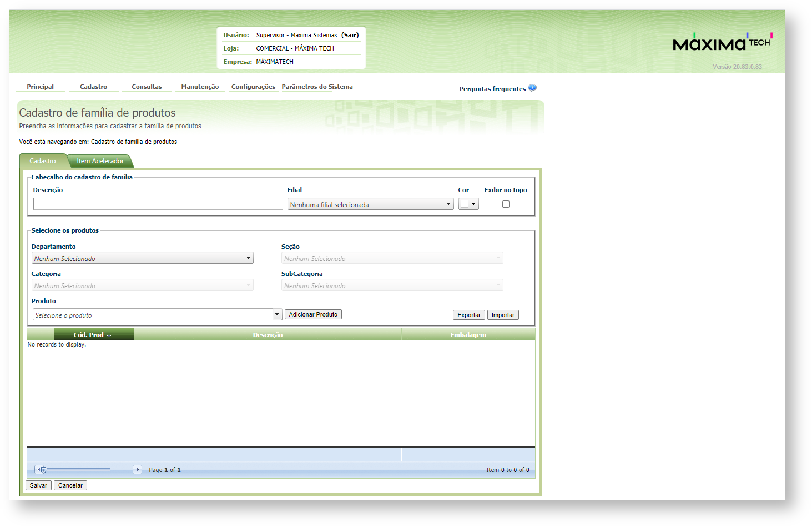The image size is (812, 527).
Task: Open the Perguntas frequentes help icon
Action: point(532,88)
